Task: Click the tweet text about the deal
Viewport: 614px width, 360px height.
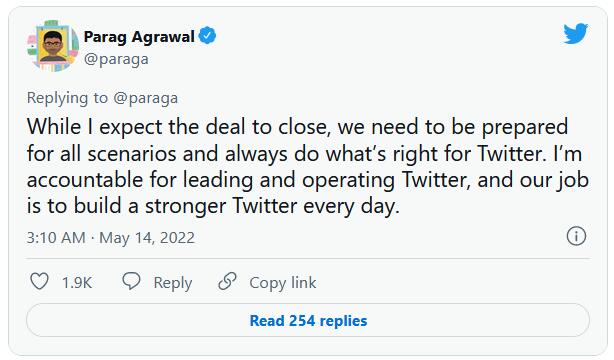Action: (x=308, y=166)
